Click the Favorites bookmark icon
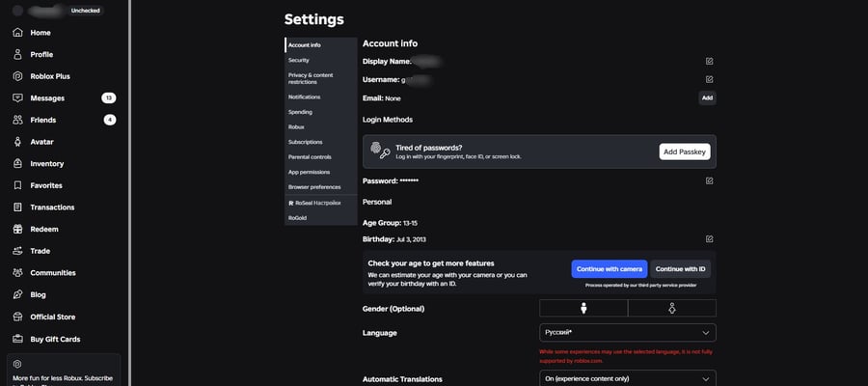This screenshot has height=386, width=868. tap(17, 185)
